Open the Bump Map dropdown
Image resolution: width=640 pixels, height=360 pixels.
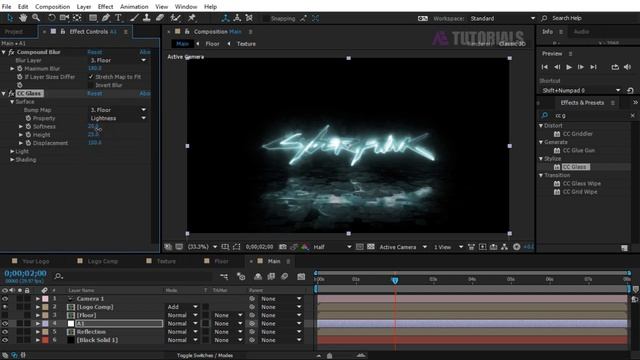(x=118, y=110)
